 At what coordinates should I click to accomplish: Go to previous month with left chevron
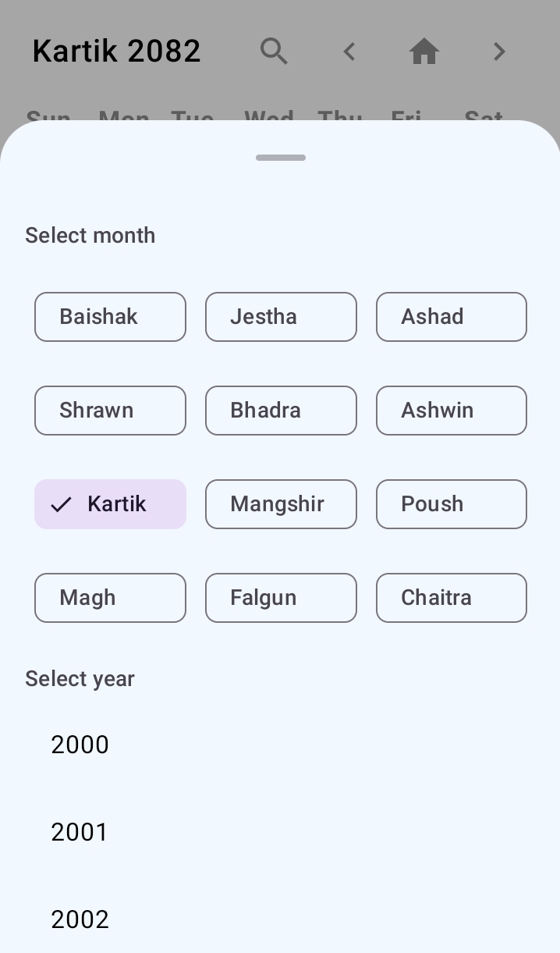pyautogui.click(x=349, y=52)
